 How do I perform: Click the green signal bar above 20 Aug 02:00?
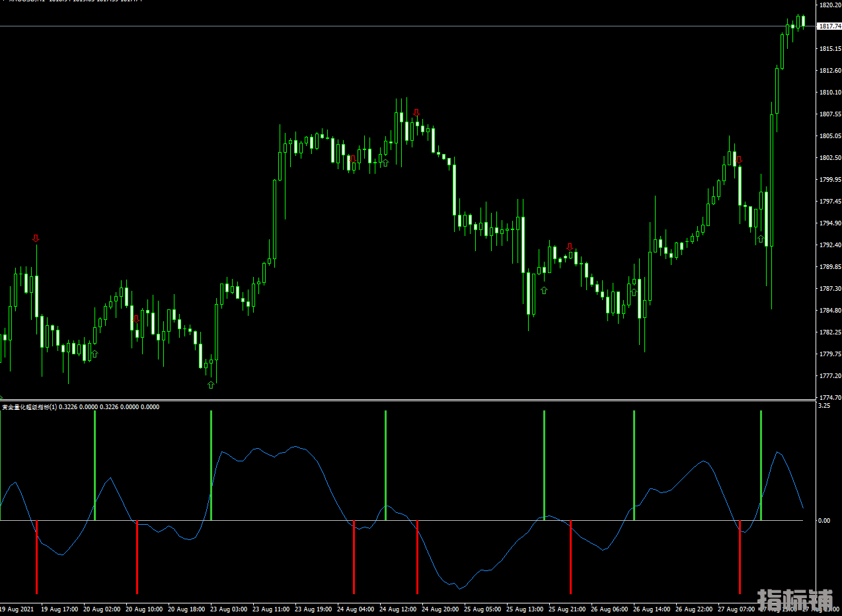pos(95,465)
